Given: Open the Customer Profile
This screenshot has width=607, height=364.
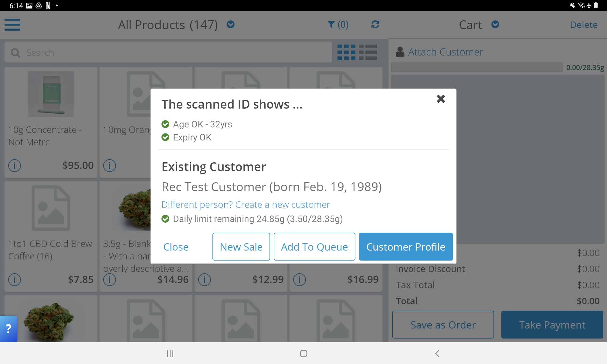Looking at the screenshot, I should point(406,247).
